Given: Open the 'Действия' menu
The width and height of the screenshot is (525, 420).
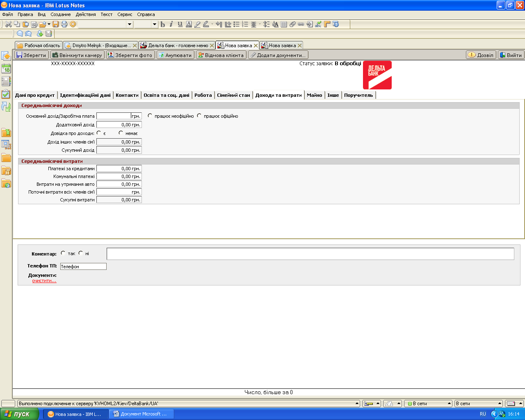Looking at the screenshot, I should (x=86, y=14).
